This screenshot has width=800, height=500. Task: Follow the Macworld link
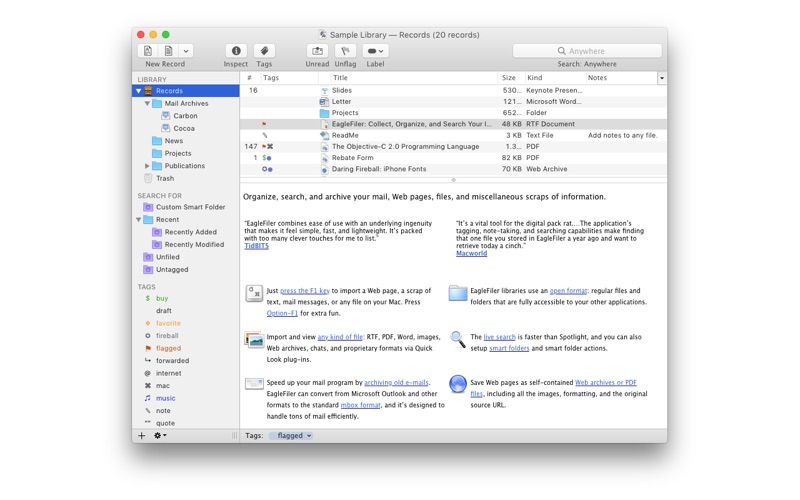[x=472, y=253]
